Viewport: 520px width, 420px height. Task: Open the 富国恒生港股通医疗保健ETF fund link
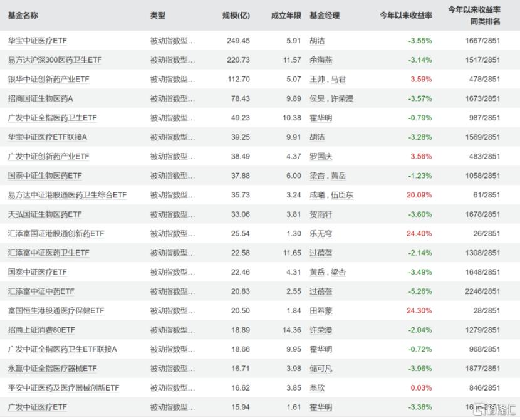[x=56, y=310]
